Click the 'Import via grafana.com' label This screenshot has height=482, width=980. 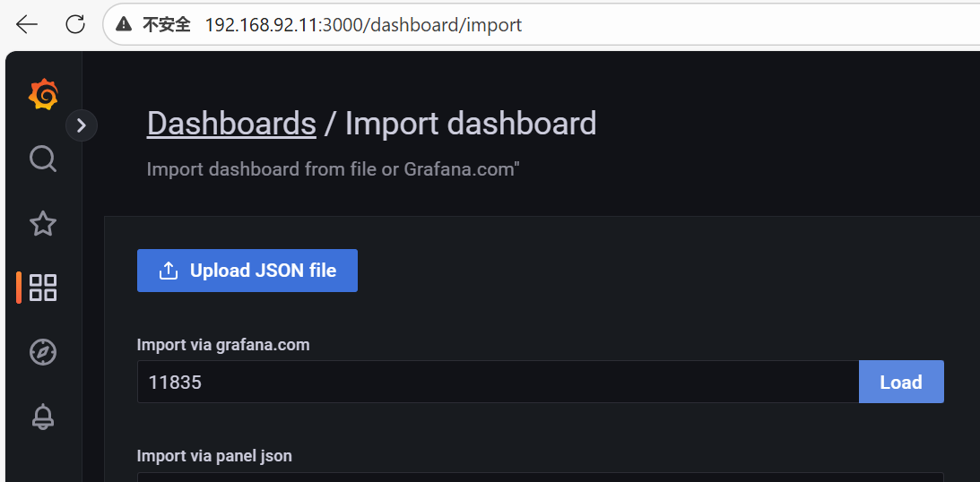[x=223, y=344]
